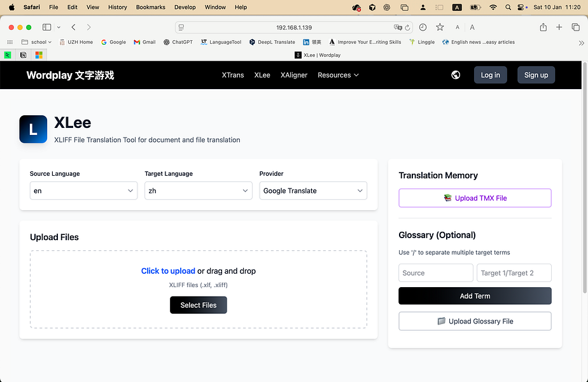The height and width of the screenshot is (382, 588).
Task: Click the 'Click to upload' link
Action: click(x=168, y=271)
